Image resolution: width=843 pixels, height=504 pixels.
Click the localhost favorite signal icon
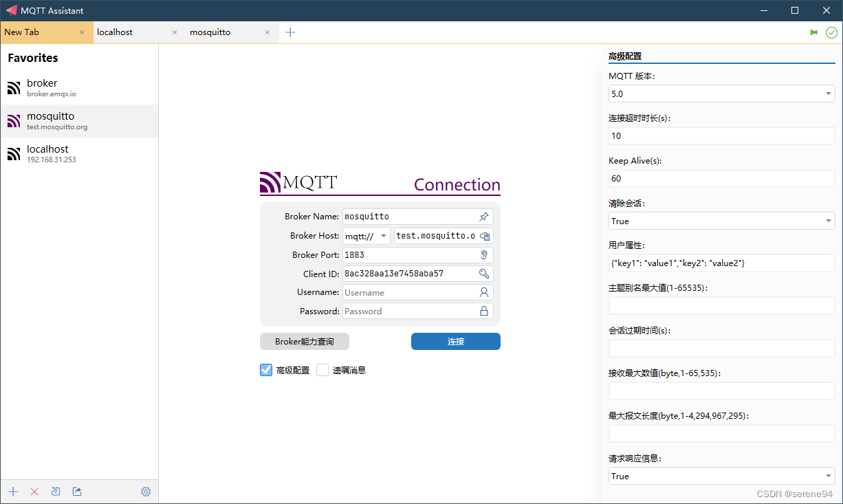pyautogui.click(x=14, y=153)
